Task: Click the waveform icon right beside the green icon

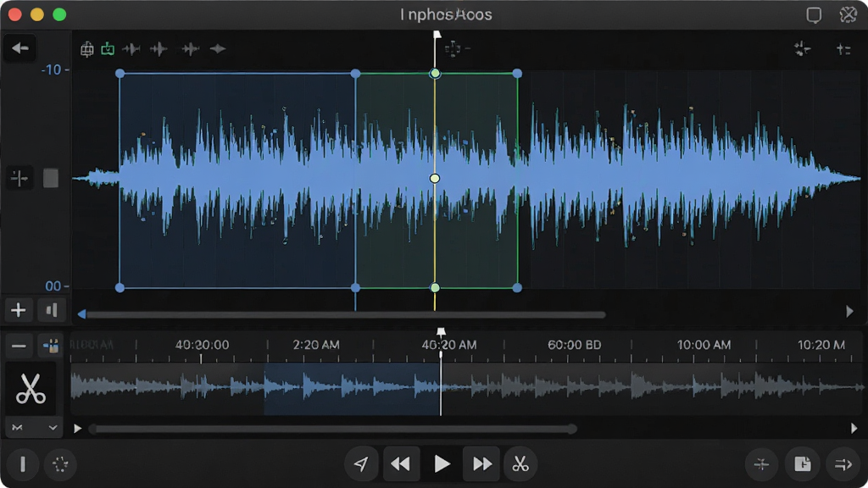Action: click(131, 49)
